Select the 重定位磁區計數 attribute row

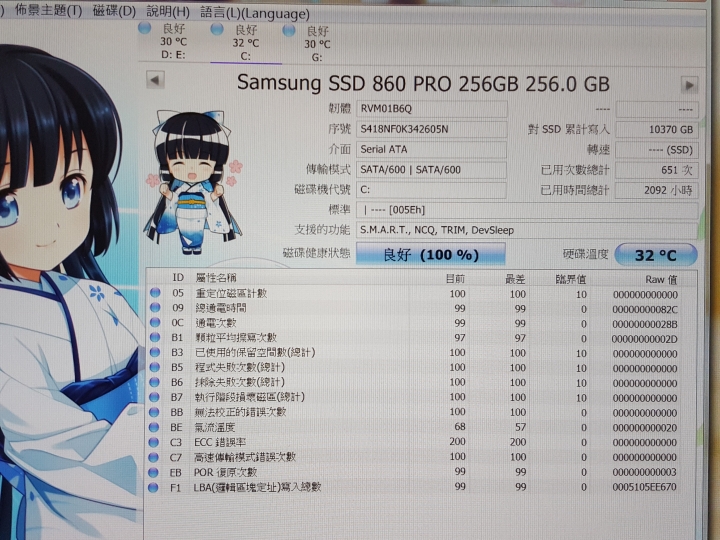[x=415, y=293]
